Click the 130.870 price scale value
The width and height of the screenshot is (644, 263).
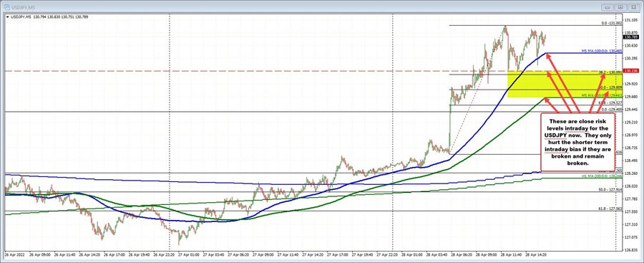pyautogui.click(x=631, y=32)
